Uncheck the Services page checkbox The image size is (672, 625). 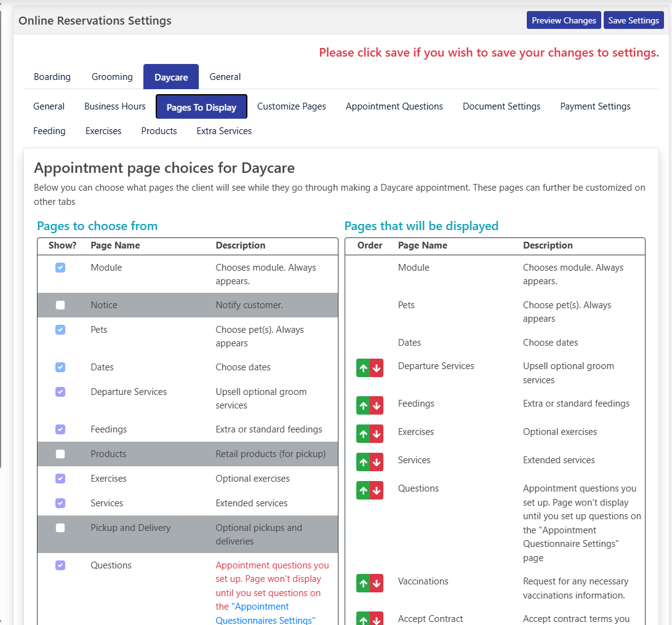click(60, 503)
